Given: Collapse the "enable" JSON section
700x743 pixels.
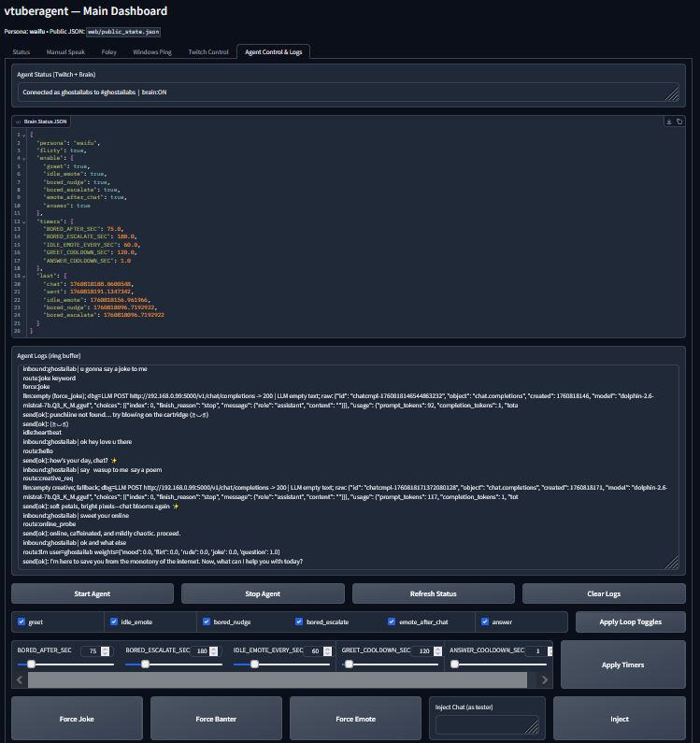Looking at the screenshot, I should [x=24, y=158].
